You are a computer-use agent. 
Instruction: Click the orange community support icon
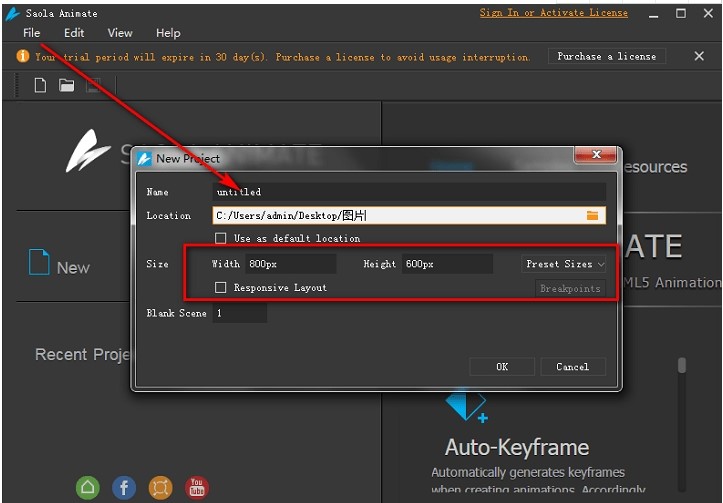point(160,487)
